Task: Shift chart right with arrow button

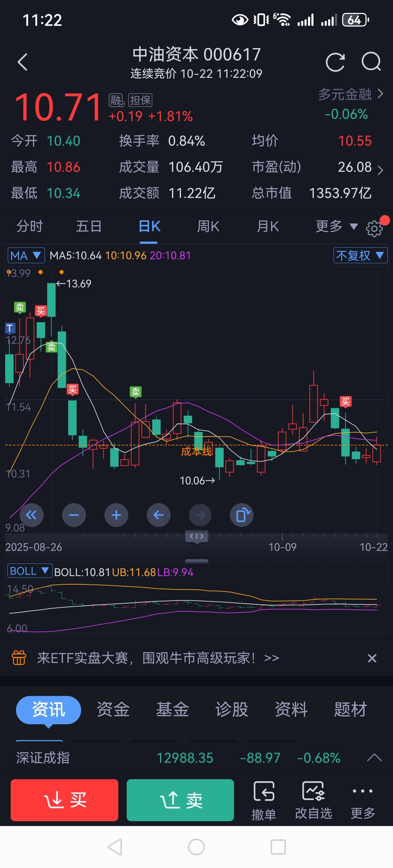Action: (200, 514)
